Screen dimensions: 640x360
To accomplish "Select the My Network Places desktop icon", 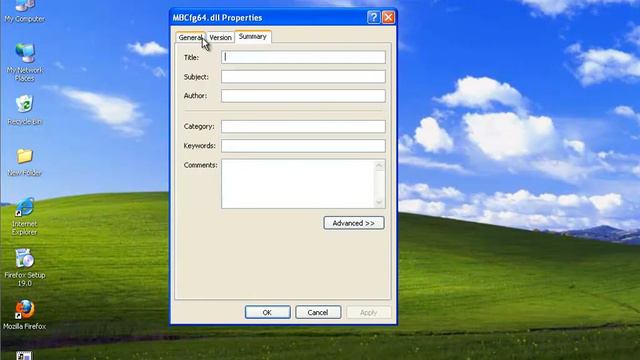I will pos(24,62).
